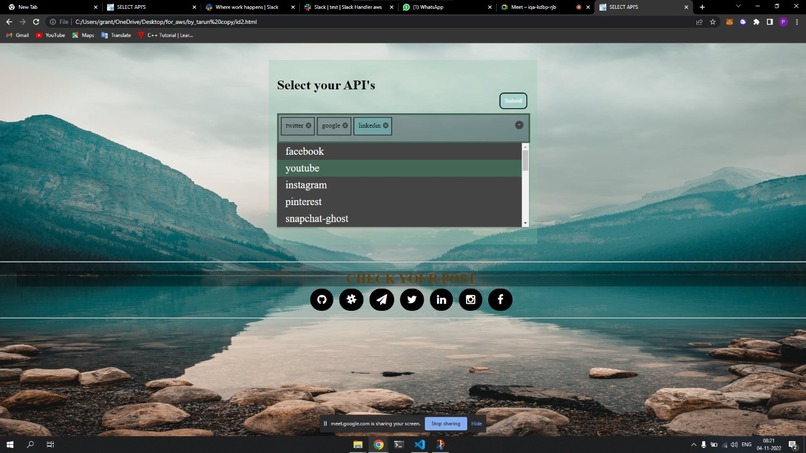Open the Telegram paper-plane icon
This screenshot has height=453, width=806.
pos(382,300)
